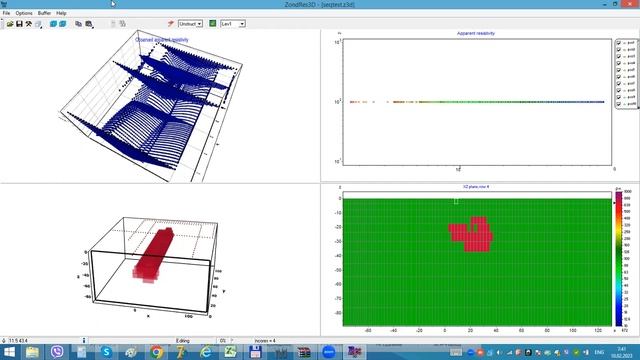Open Excel from the taskbar
The height and width of the screenshot is (360, 640).
(231, 352)
